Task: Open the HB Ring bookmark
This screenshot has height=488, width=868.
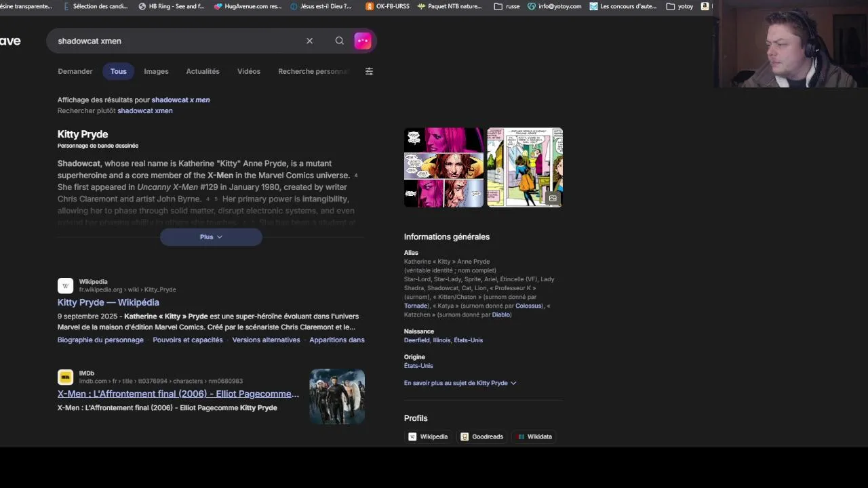Action: pos(172,6)
